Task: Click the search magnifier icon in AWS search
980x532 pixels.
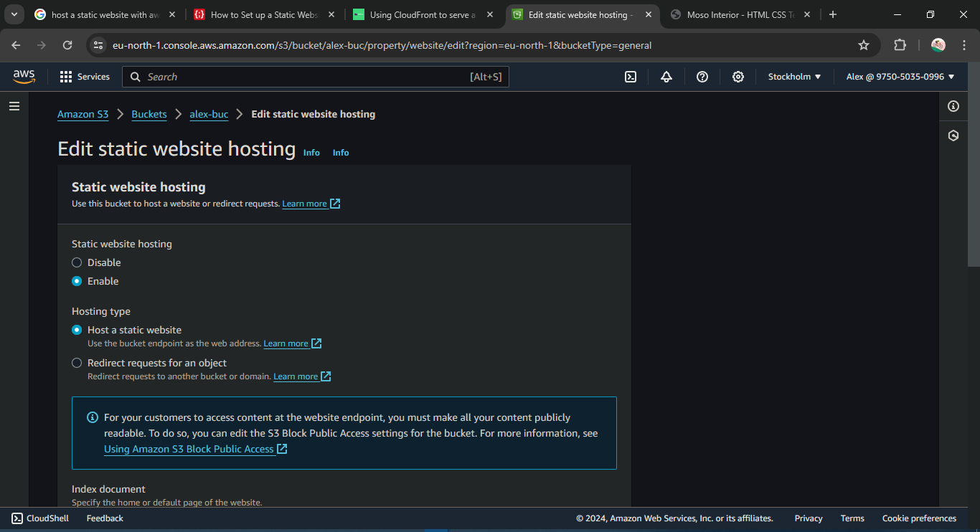Action: click(x=135, y=77)
